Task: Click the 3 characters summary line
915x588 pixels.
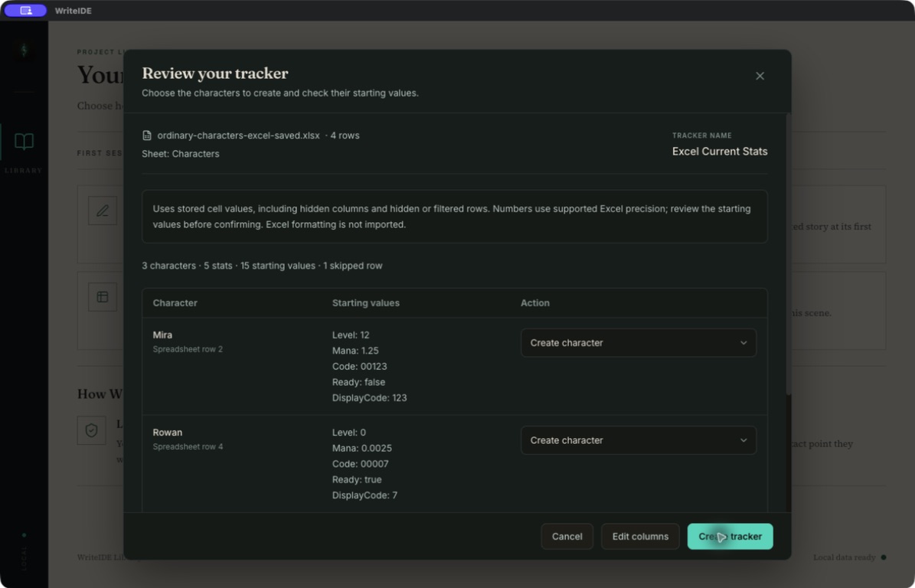Action: pyautogui.click(x=262, y=266)
